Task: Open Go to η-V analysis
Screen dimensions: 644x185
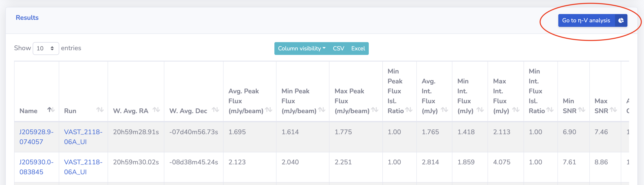Action: (592, 20)
